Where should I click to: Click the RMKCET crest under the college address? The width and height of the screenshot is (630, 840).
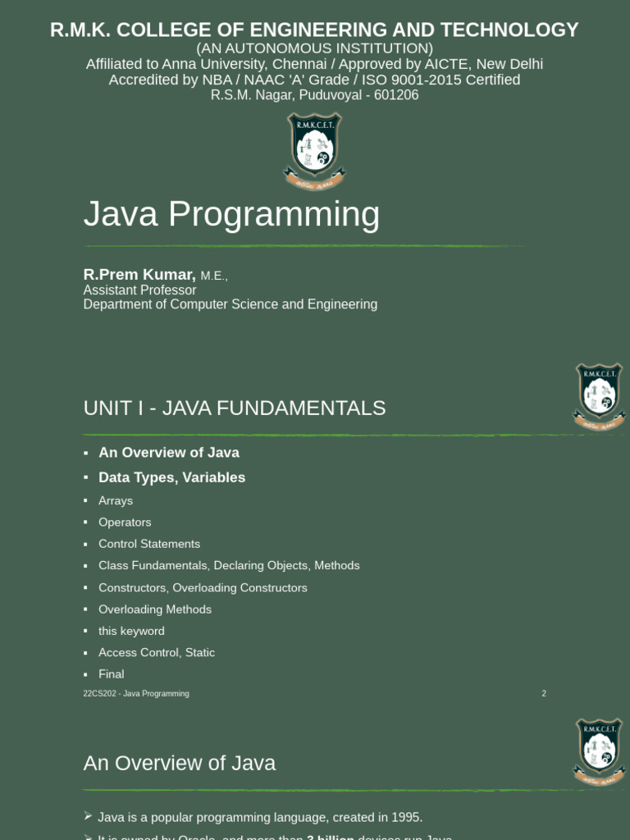(314, 151)
